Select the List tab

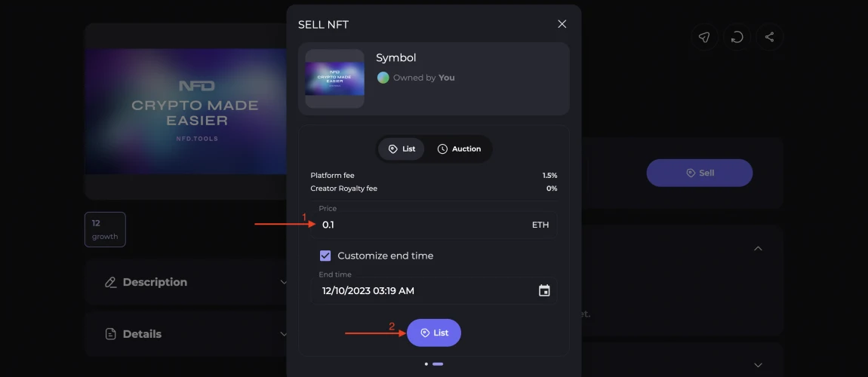[402, 149]
